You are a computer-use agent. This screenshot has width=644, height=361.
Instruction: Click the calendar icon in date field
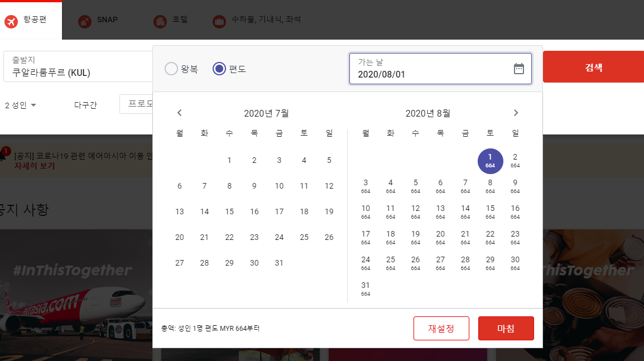pos(519,69)
